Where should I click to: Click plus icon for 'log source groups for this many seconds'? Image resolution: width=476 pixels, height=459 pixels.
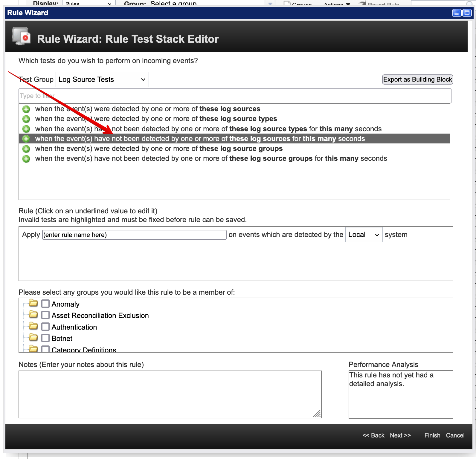point(26,159)
